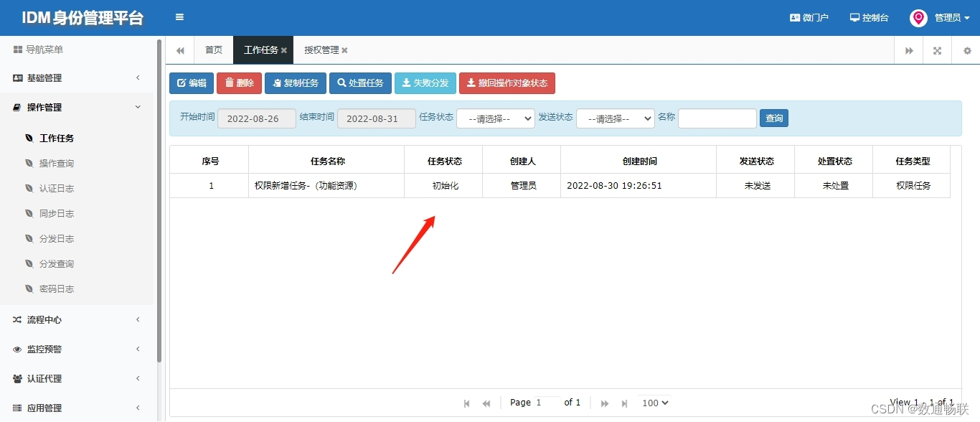Go to previous page pager icon
The width and height of the screenshot is (980, 422).
click(x=486, y=403)
